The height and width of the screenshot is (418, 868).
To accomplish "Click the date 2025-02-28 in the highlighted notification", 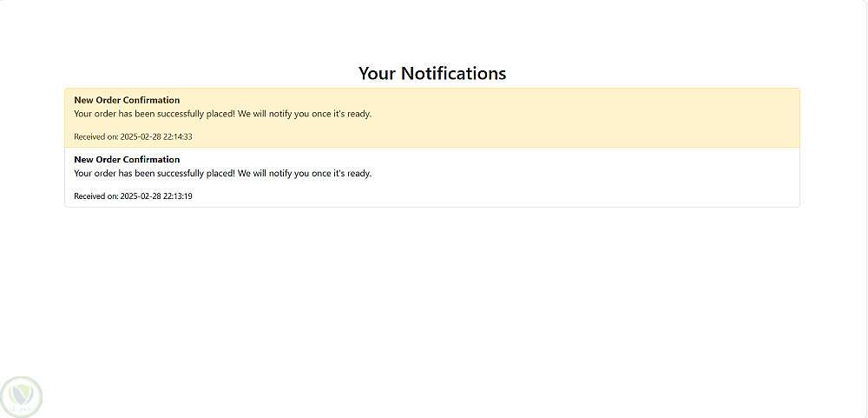I will [x=140, y=136].
